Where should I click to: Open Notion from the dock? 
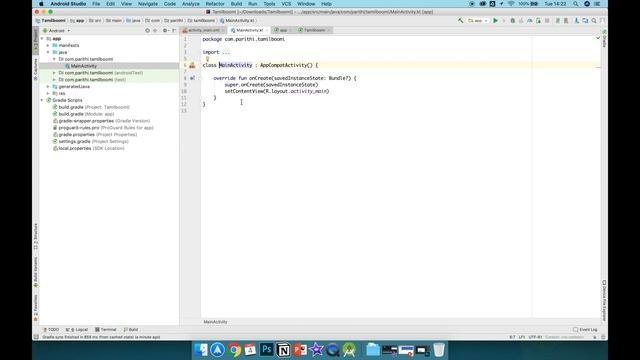pos(283,350)
